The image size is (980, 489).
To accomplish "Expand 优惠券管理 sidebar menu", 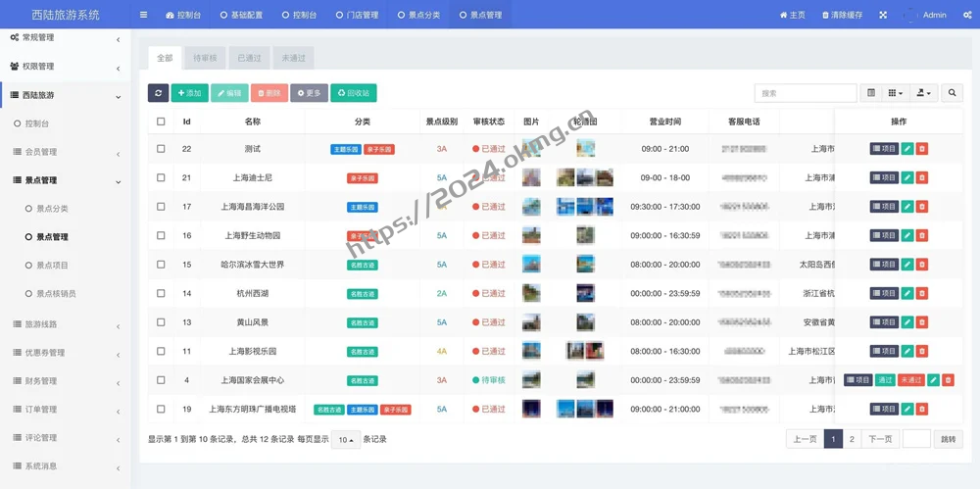I will point(65,353).
